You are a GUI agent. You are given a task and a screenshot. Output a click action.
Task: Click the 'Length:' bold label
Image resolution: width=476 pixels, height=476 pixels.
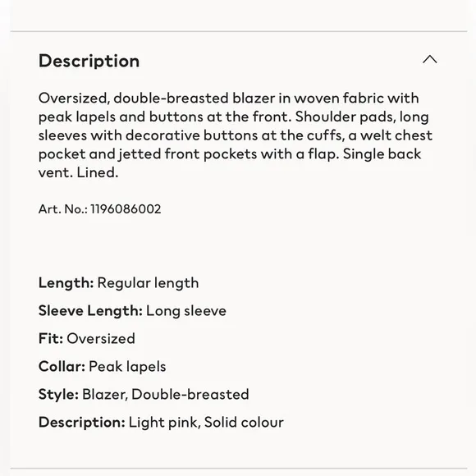click(66, 283)
